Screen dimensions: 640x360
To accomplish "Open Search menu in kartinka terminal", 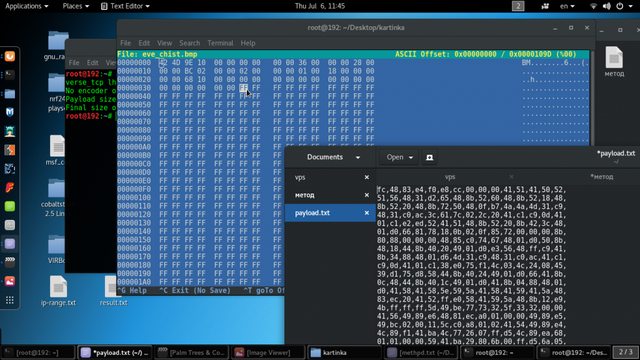I will coord(189,43).
